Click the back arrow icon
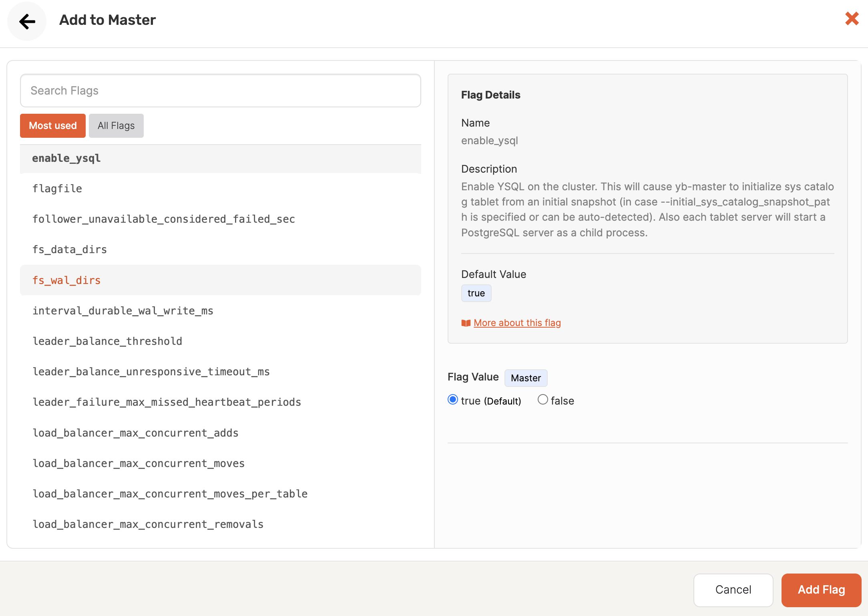Image resolution: width=868 pixels, height=616 pixels. (x=27, y=21)
